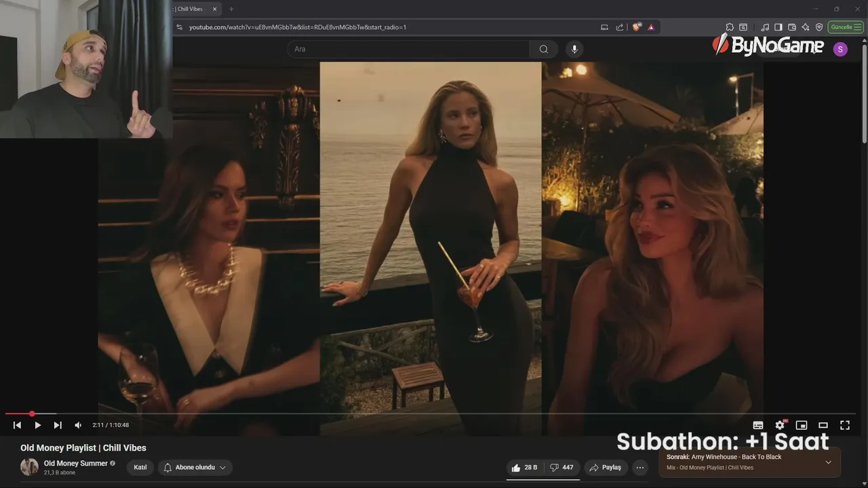Open Abone olundu subscription dropdown
Screen dimensions: 868x488
[195, 468]
